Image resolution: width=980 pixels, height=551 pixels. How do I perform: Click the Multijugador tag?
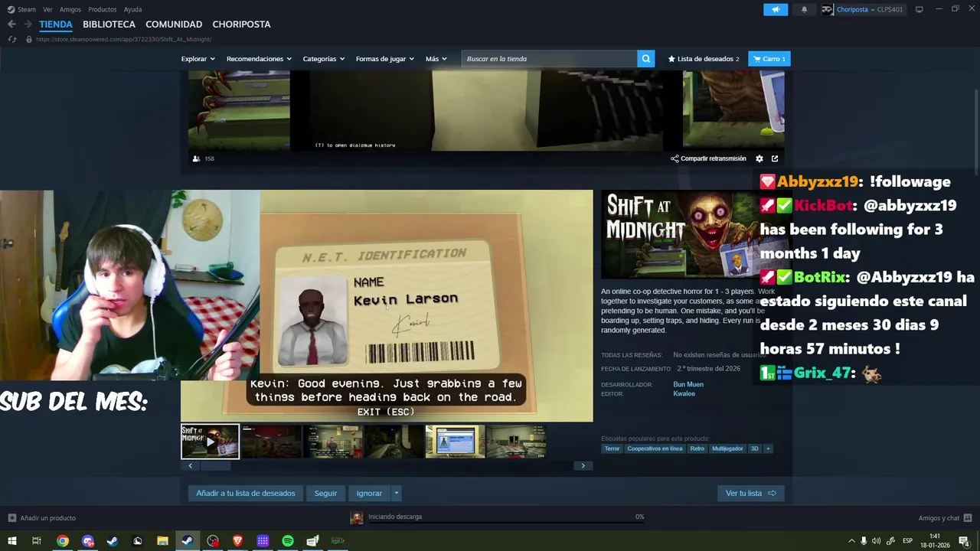[727, 448]
